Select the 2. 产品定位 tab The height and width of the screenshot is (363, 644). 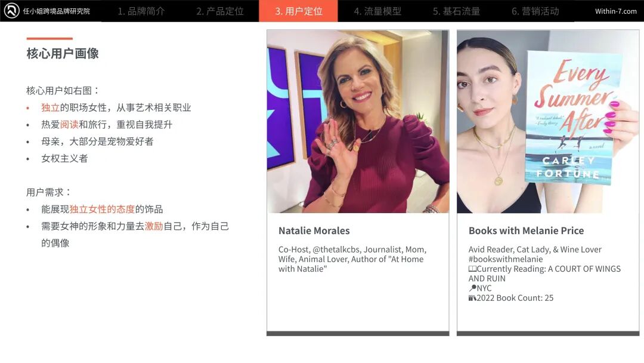(x=219, y=11)
